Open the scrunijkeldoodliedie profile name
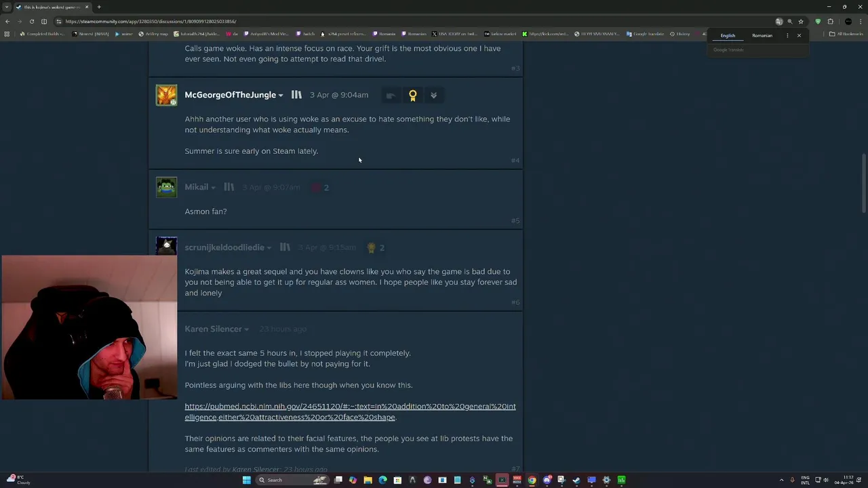 224,247
